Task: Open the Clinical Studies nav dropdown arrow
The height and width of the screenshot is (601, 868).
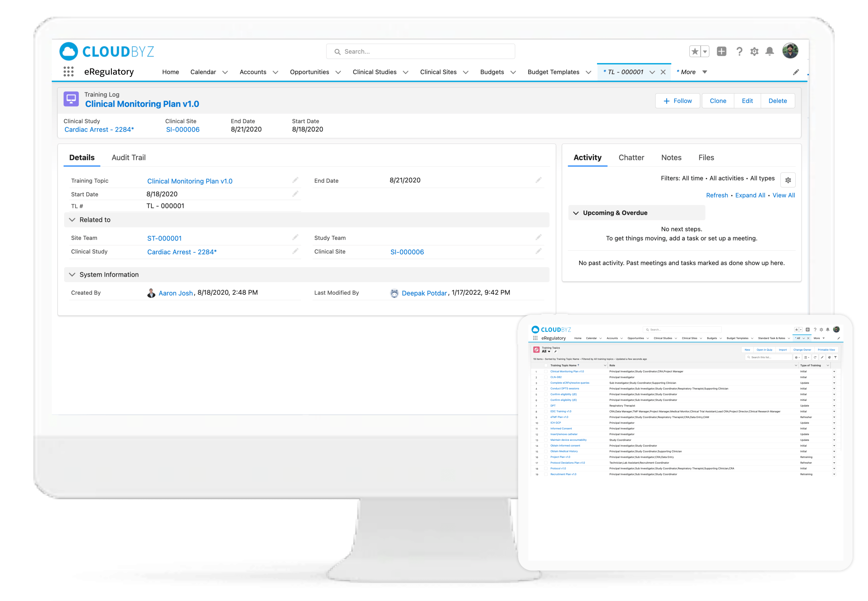Action: click(406, 72)
